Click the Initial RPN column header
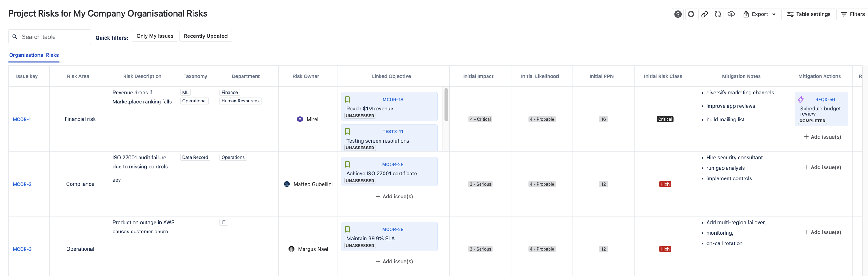The height and width of the screenshot is (276, 868). 601,76
